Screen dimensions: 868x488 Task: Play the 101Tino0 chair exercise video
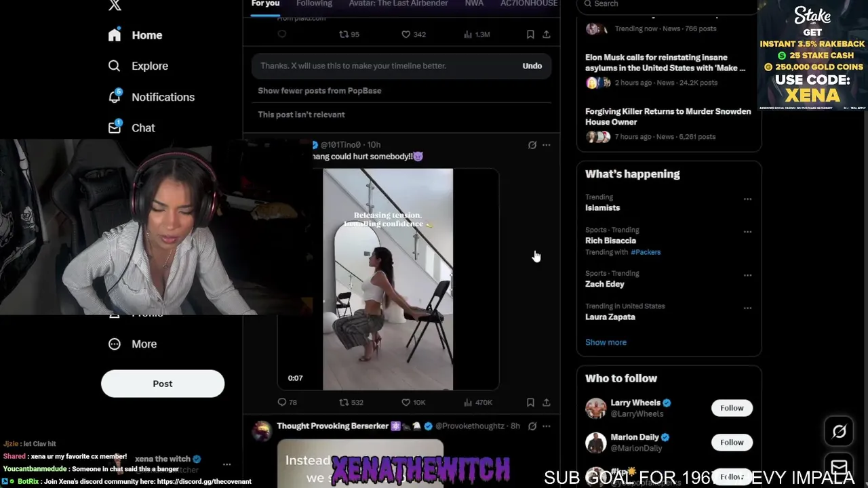388,279
